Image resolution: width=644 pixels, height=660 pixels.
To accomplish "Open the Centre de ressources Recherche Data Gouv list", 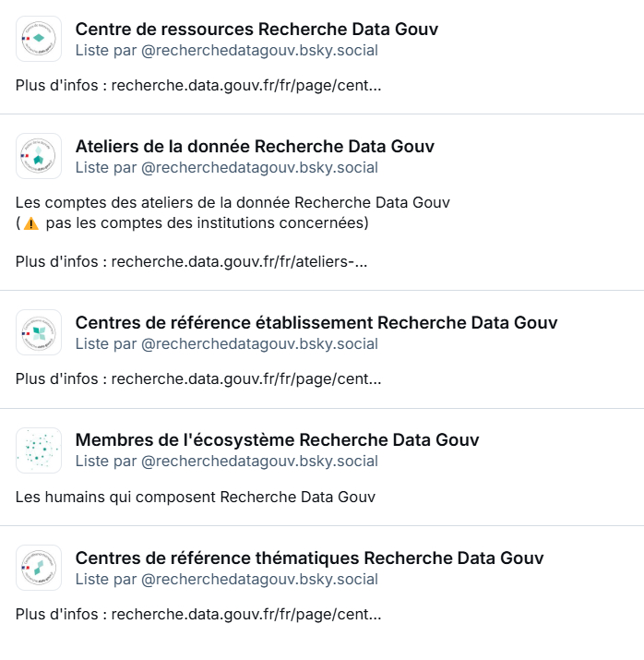I will (x=256, y=30).
